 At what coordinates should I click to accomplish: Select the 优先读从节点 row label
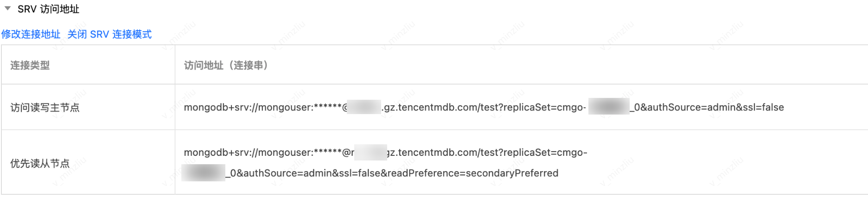(x=40, y=163)
